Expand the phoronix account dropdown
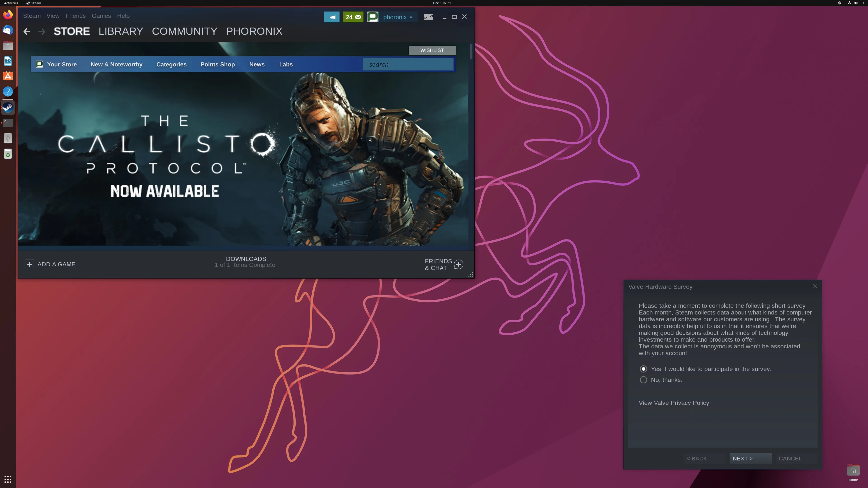The width and height of the screenshot is (868, 488). point(398,17)
